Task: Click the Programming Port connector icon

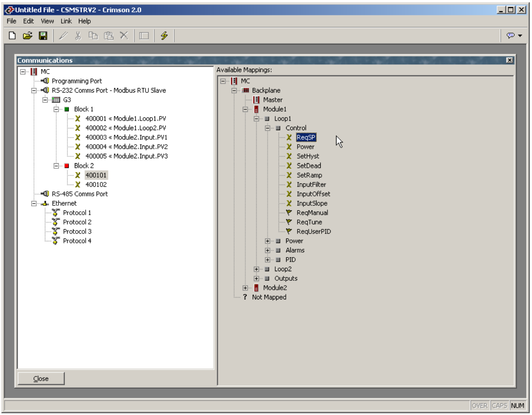Action: tap(45, 81)
